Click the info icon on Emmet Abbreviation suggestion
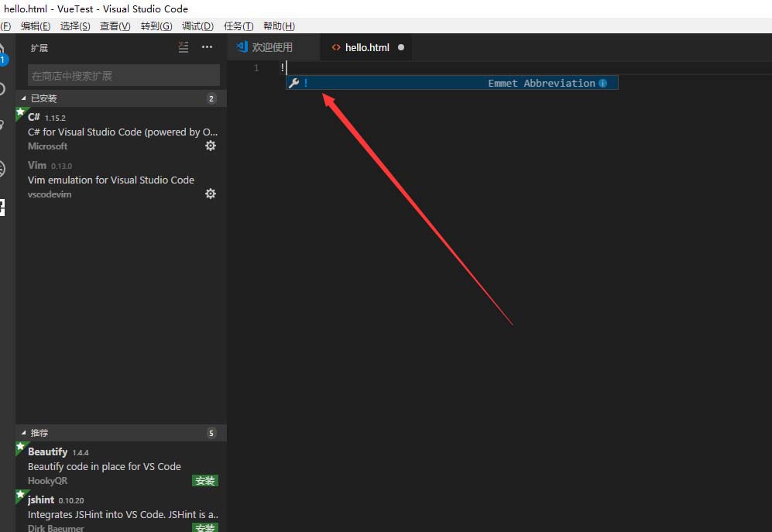This screenshot has width=772, height=532. pos(602,82)
